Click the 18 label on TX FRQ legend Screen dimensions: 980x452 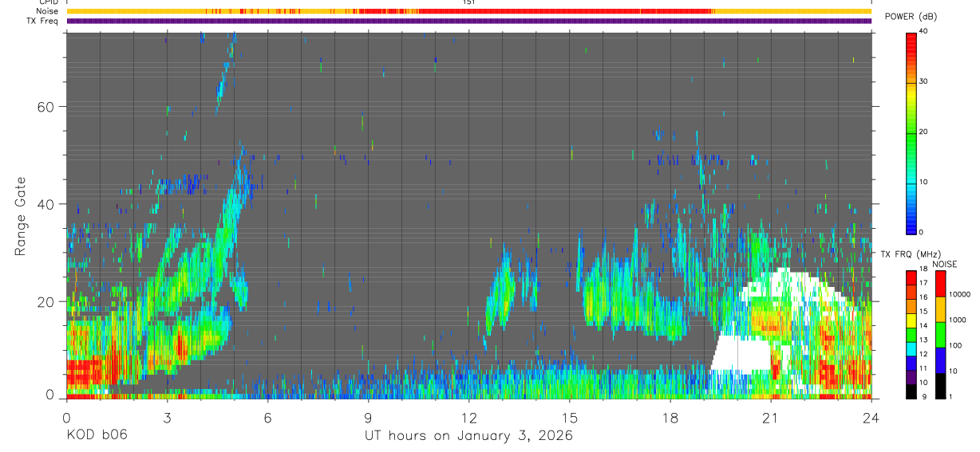pyautogui.click(x=923, y=269)
